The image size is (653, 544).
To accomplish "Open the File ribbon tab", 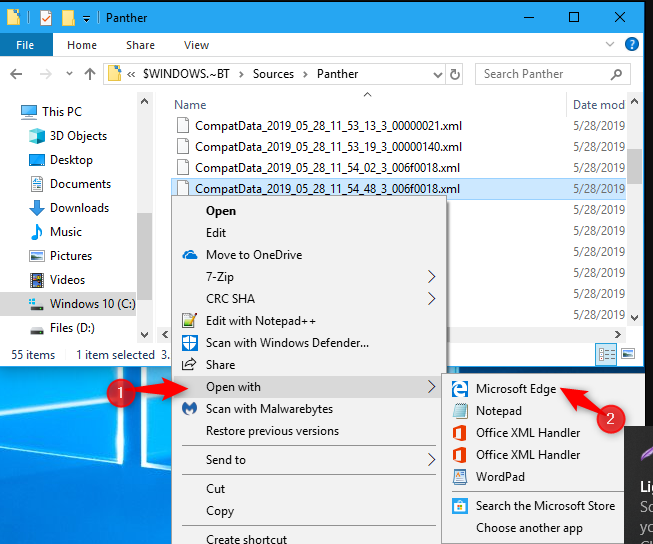I will 25,45.
